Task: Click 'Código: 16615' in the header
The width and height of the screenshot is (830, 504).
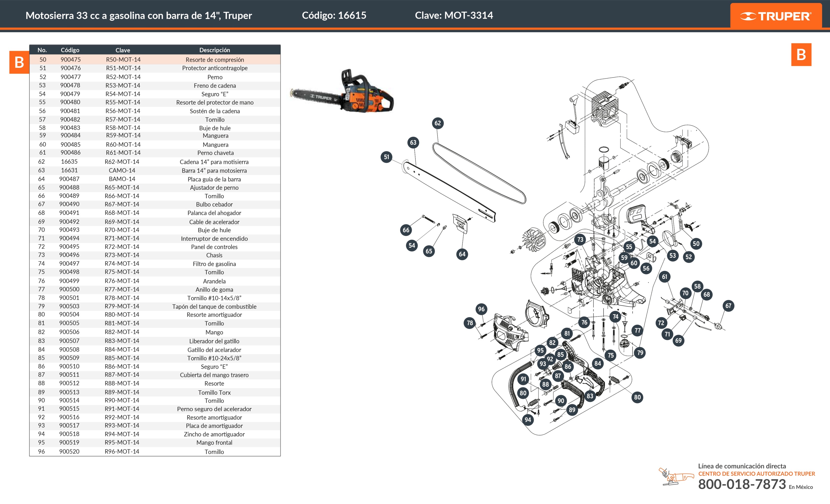Action: tap(334, 15)
